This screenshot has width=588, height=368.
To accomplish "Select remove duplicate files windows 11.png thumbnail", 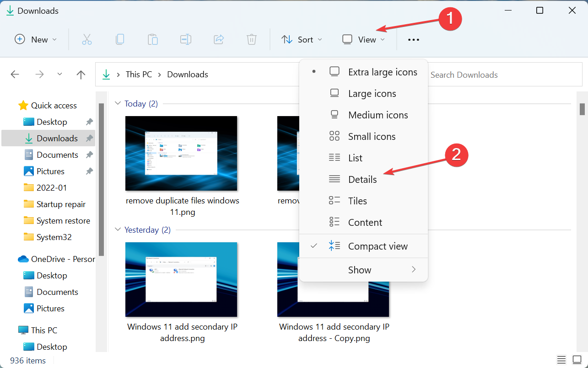I will pyautogui.click(x=181, y=153).
